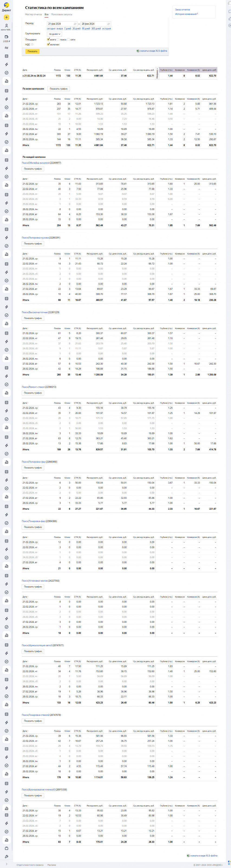Download XLS file from the bottom link
The height and width of the screenshot is (868, 231).
click(203, 856)
